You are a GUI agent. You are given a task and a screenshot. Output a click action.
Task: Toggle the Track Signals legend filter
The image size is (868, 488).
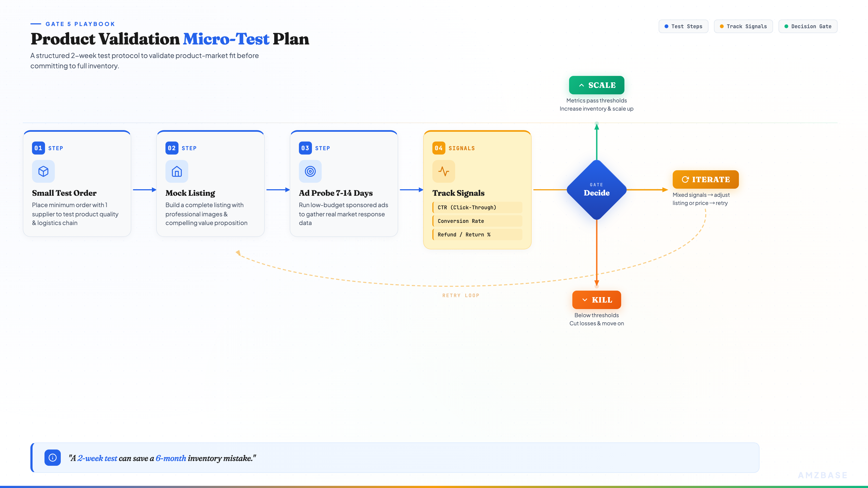click(x=743, y=26)
